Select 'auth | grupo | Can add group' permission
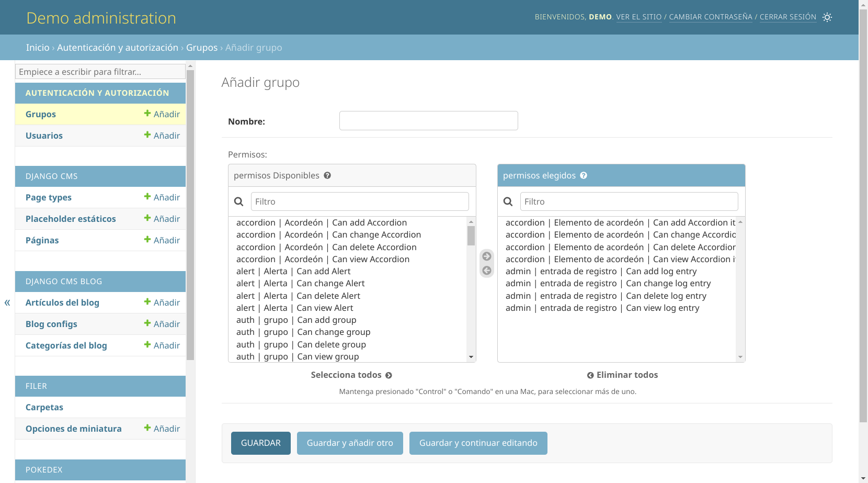 296,320
